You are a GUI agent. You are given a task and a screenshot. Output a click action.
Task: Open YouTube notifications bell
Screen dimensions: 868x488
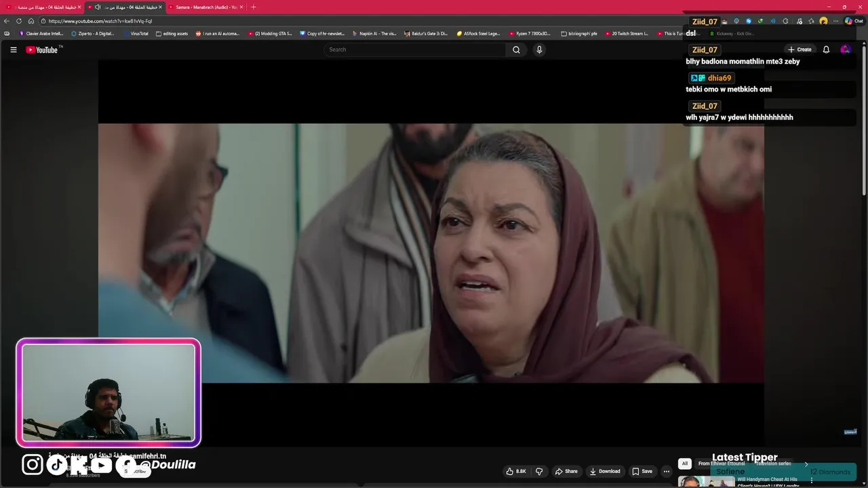tap(826, 49)
